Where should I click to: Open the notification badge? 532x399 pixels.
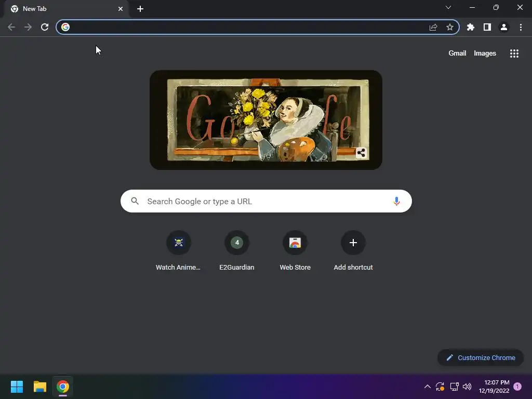click(517, 387)
